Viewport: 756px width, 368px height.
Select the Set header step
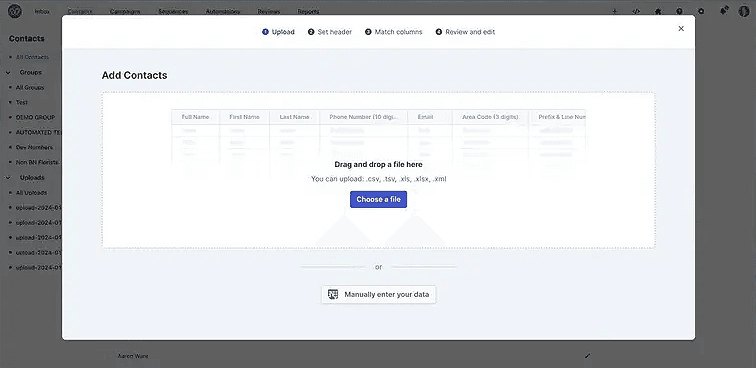pos(330,32)
